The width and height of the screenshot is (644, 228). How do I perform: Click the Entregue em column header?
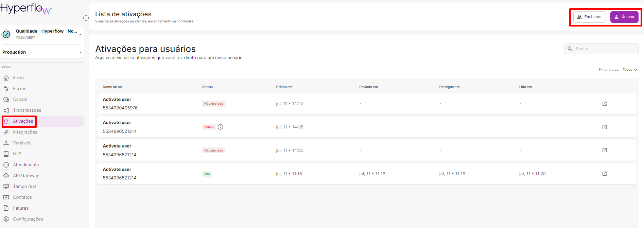pyautogui.click(x=449, y=87)
